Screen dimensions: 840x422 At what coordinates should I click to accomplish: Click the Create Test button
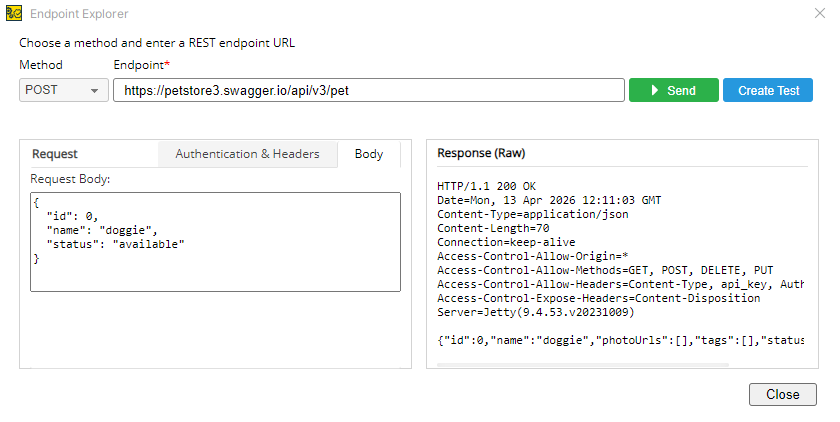coord(768,90)
